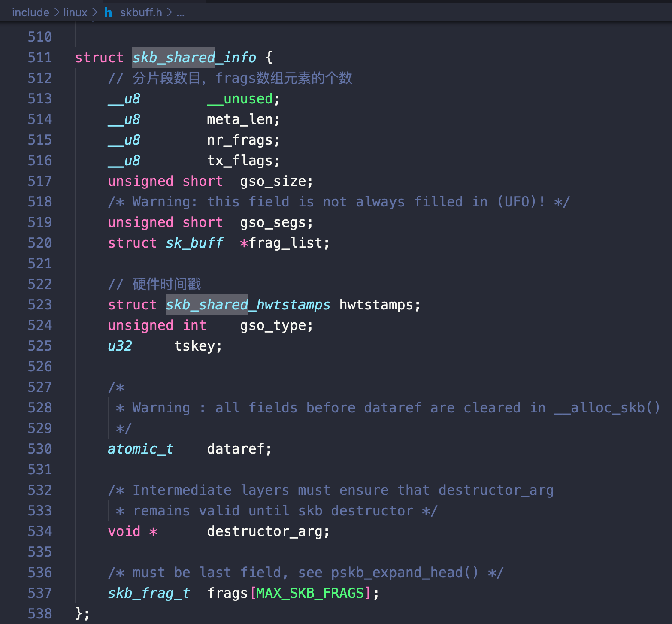Select the skbuff.h breadcrumb file name
The image size is (672, 624).
tap(141, 12)
